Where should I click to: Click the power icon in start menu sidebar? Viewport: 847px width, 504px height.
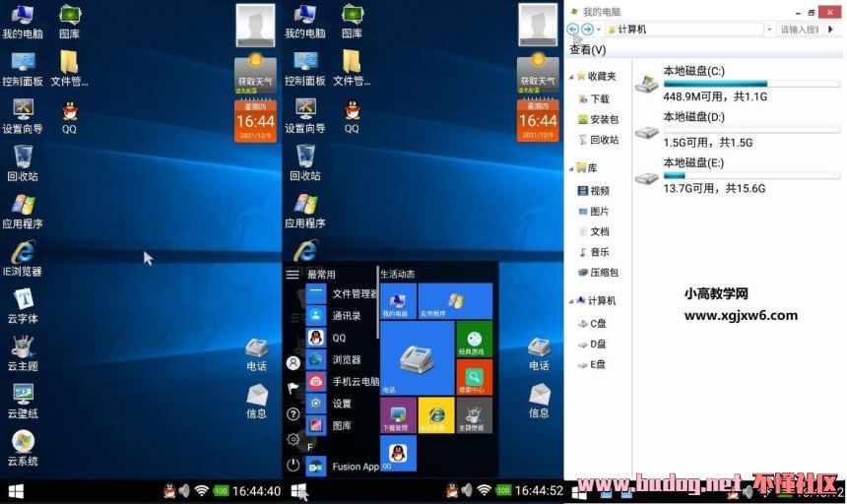pos(293,465)
